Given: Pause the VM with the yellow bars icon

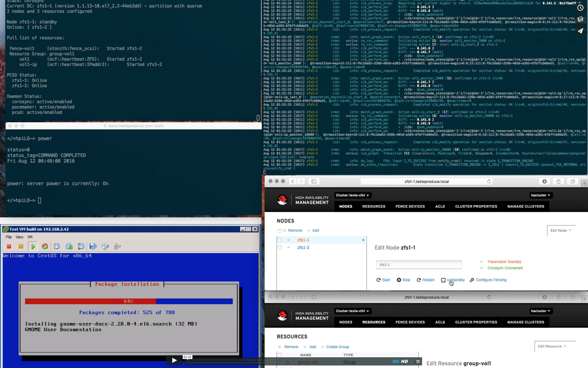Looking at the screenshot, I should click(x=21, y=246).
